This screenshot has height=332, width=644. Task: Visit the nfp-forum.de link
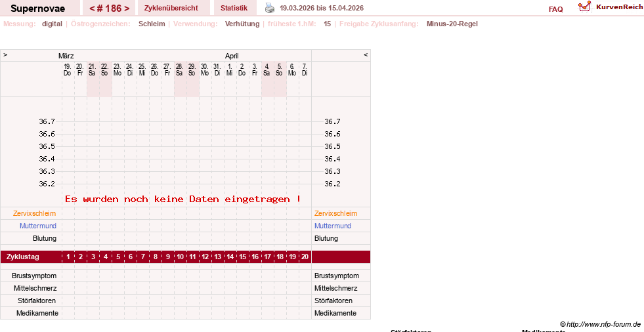click(x=600, y=324)
